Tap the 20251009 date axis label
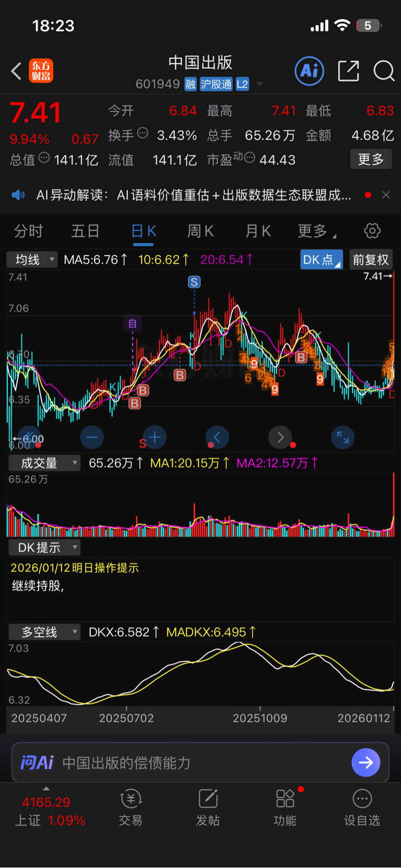 point(260,718)
